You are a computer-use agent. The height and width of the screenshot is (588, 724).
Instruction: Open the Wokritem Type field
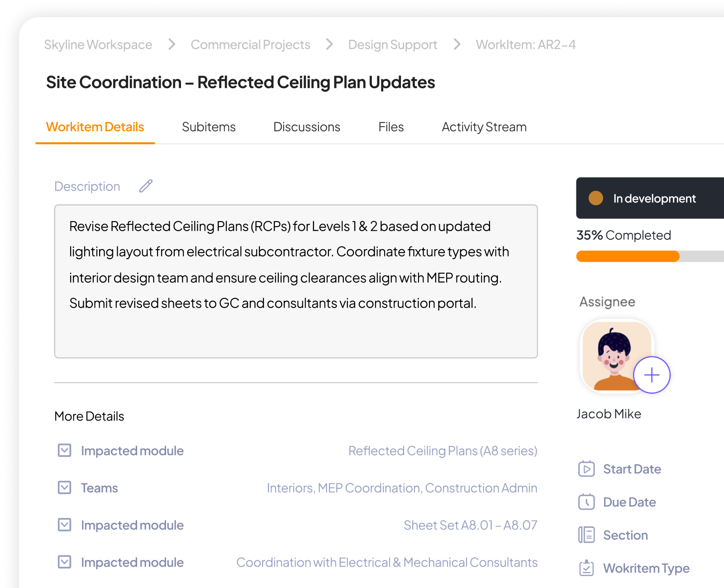click(646, 568)
